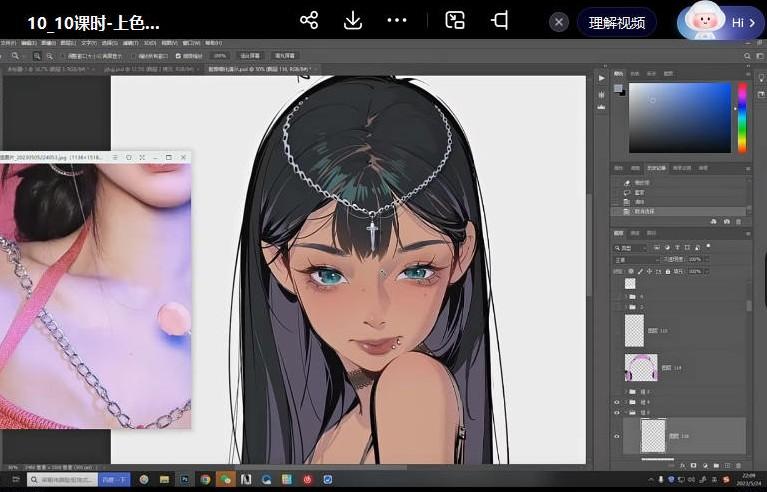Click the rainbow hue slider strip
767x492 pixels.
click(741, 116)
